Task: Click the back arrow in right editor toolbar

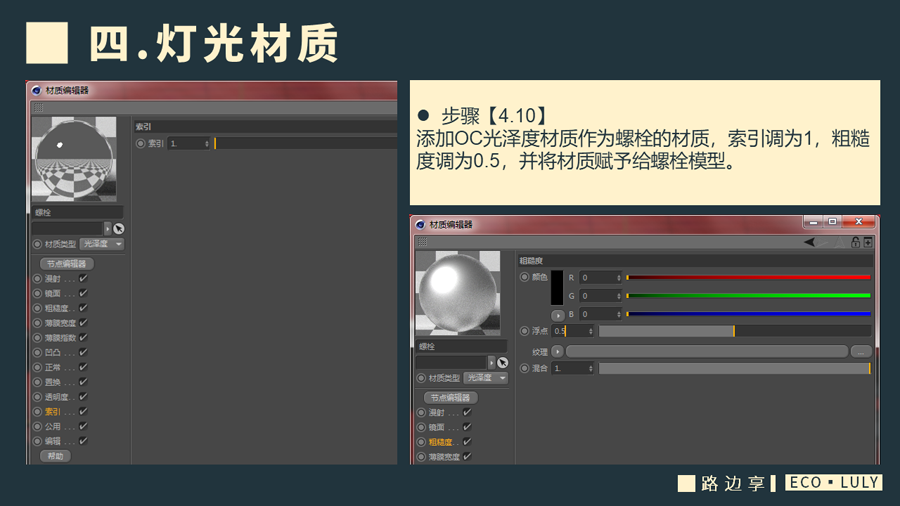Action: pos(809,242)
